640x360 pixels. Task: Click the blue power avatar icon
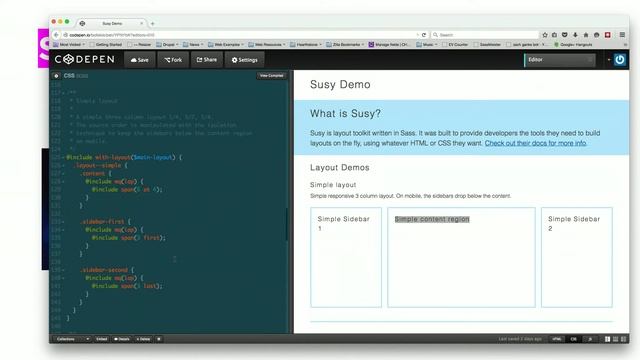click(x=620, y=60)
